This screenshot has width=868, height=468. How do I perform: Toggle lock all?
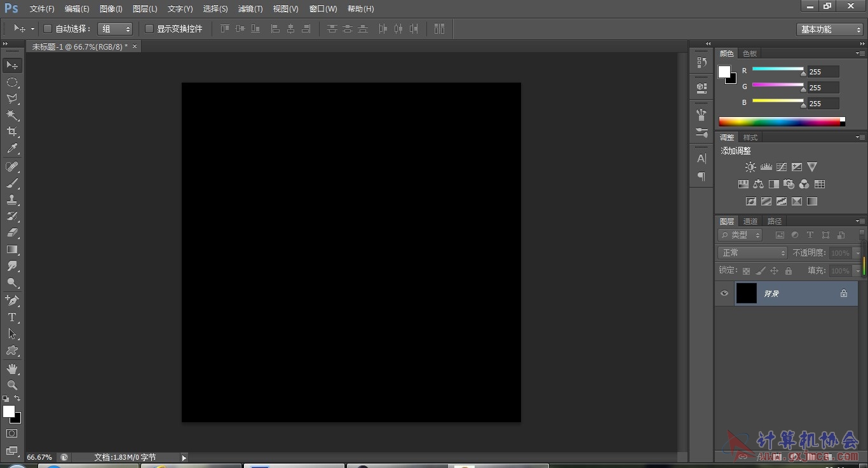789,271
